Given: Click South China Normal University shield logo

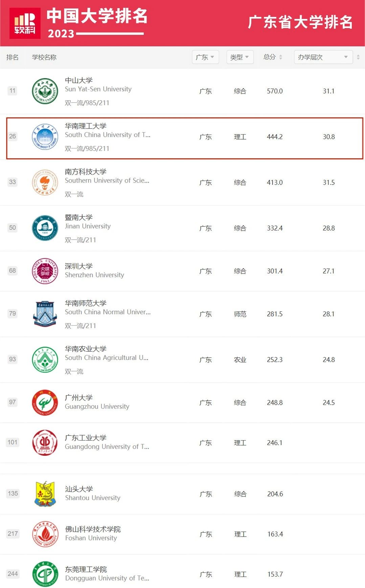Looking at the screenshot, I should pyautogui.click(x=45, y=314).
